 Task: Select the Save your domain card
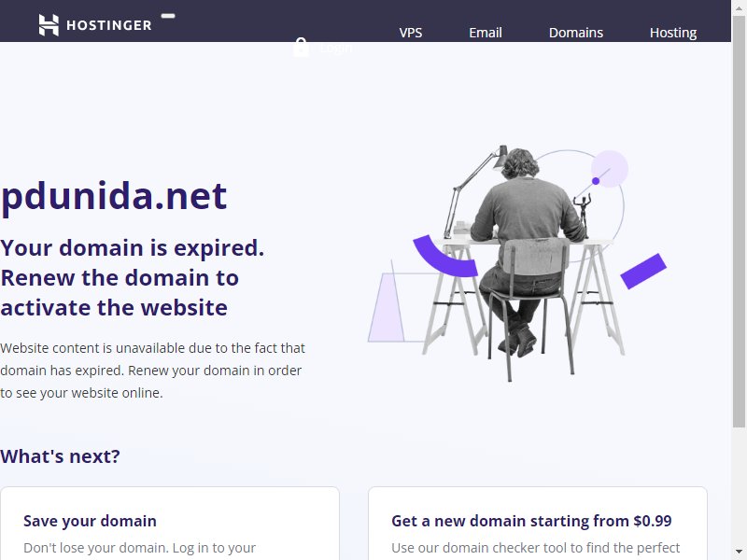tap(170, 524)
